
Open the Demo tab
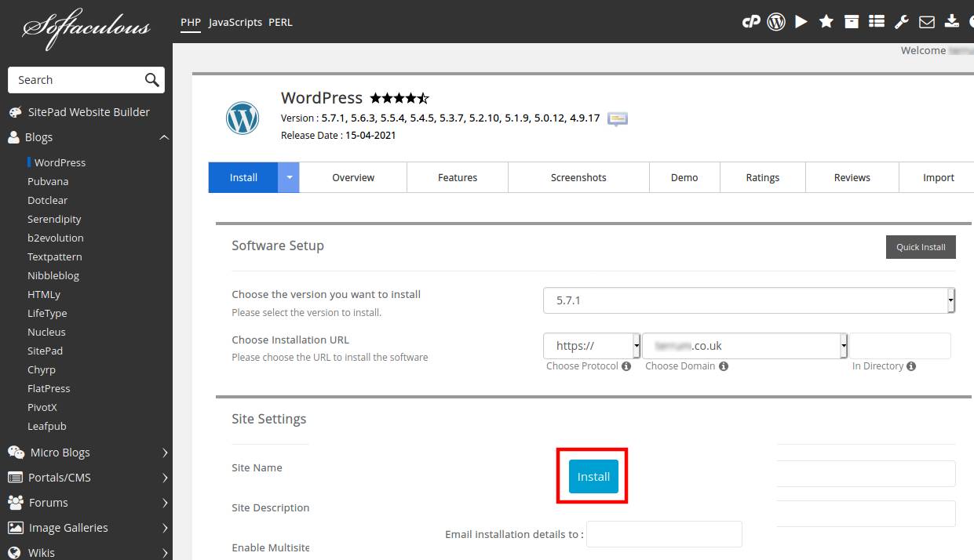(x=684, y=177)
